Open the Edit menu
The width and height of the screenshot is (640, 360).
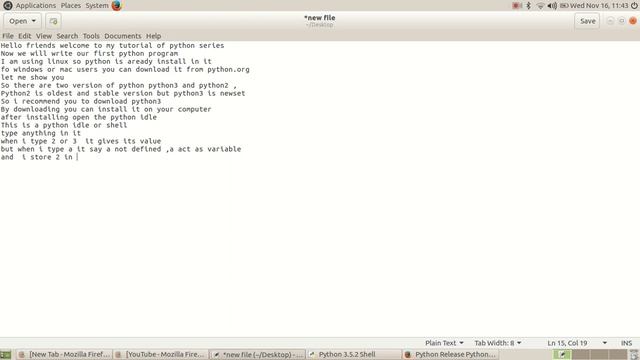[x=24, y=36]
